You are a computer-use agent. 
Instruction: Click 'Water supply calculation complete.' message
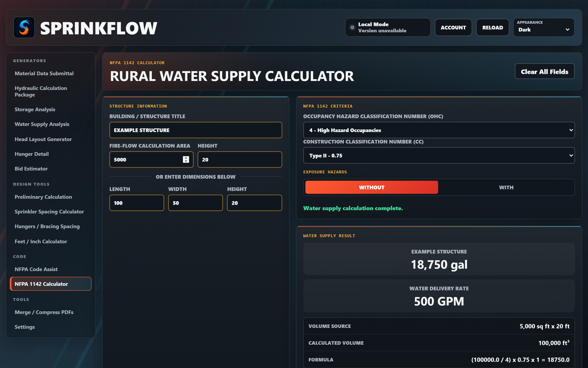coord(353,208)
